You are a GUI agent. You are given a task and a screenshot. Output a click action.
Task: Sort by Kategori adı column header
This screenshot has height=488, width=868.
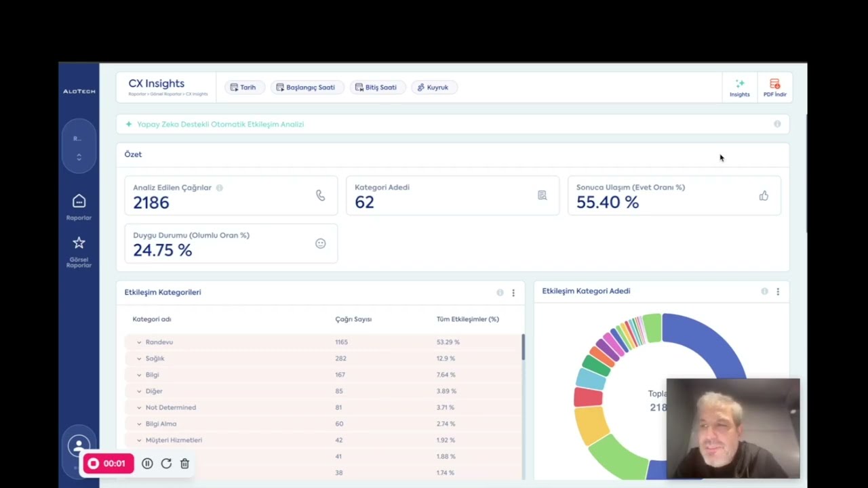(x=152, y=319)
